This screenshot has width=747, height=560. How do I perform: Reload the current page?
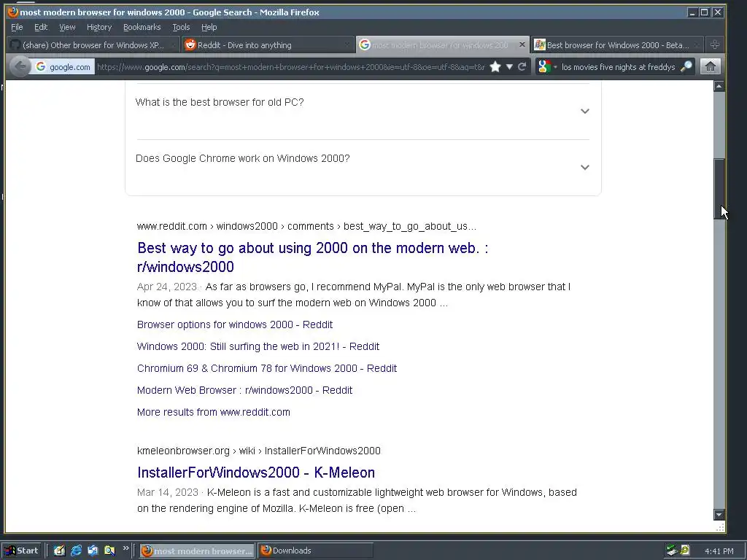click(x=522, y=66)
